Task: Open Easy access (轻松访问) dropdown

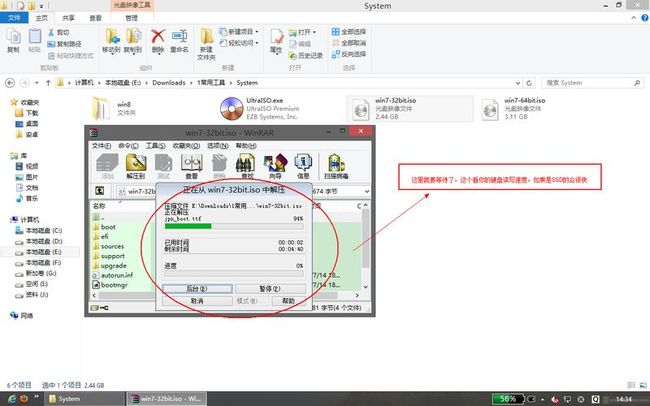Action: [x=239, y=43]
